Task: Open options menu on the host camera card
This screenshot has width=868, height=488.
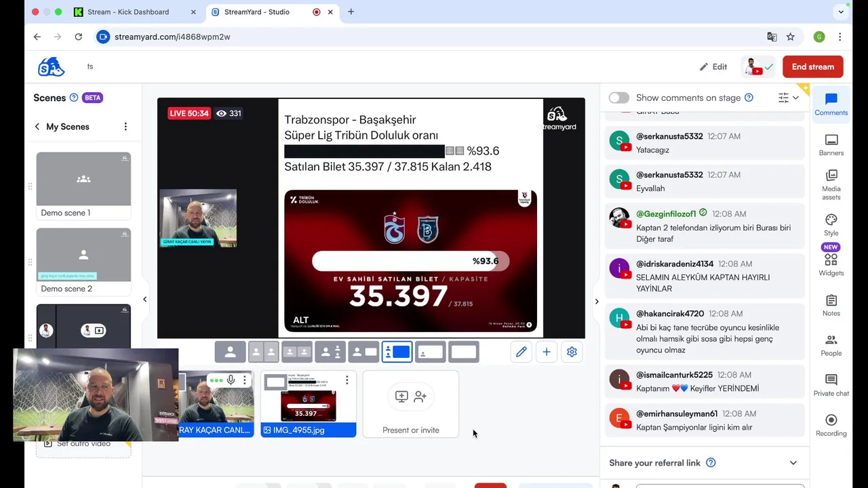Action: [x=244, y=380]
